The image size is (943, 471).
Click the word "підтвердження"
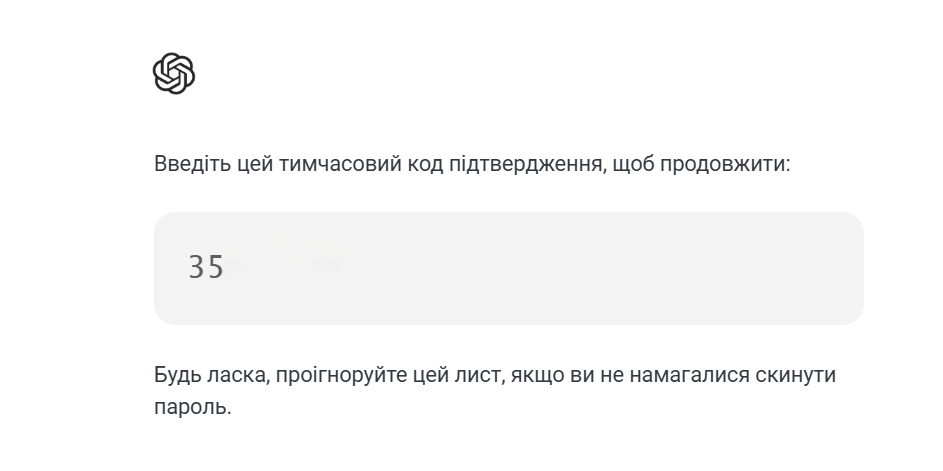coord(527,163)
